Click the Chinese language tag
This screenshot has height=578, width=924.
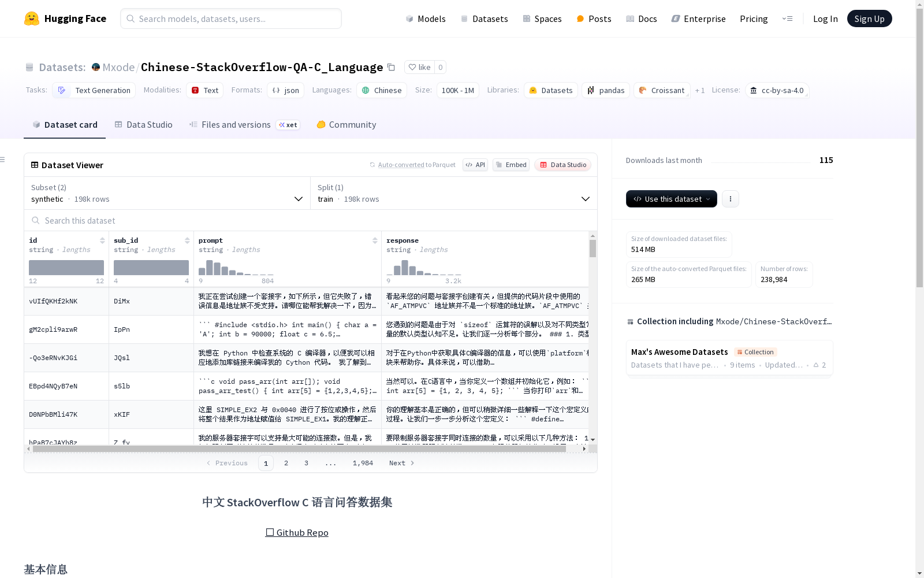coord(382,90)
